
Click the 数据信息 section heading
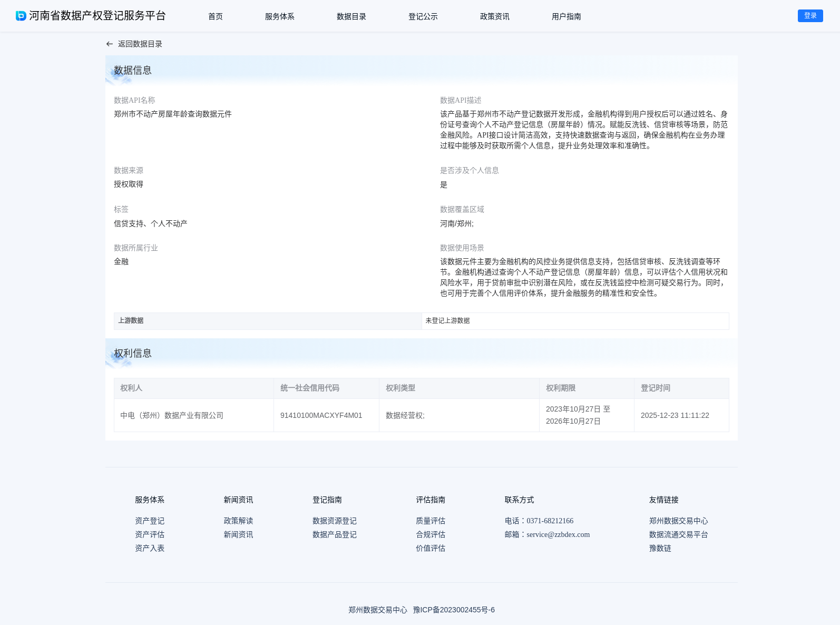133,70
